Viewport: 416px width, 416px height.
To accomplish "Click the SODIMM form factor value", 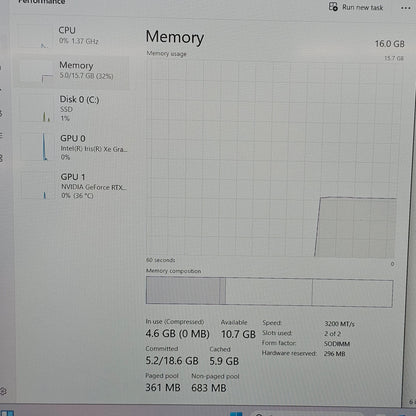I will click(x=337, y=344).
